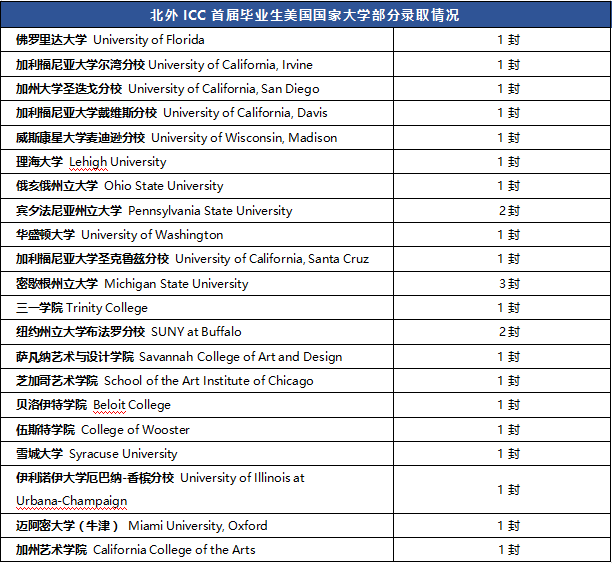Click University of California, Davis cell

pyautogui.click(x=197, y=113)
